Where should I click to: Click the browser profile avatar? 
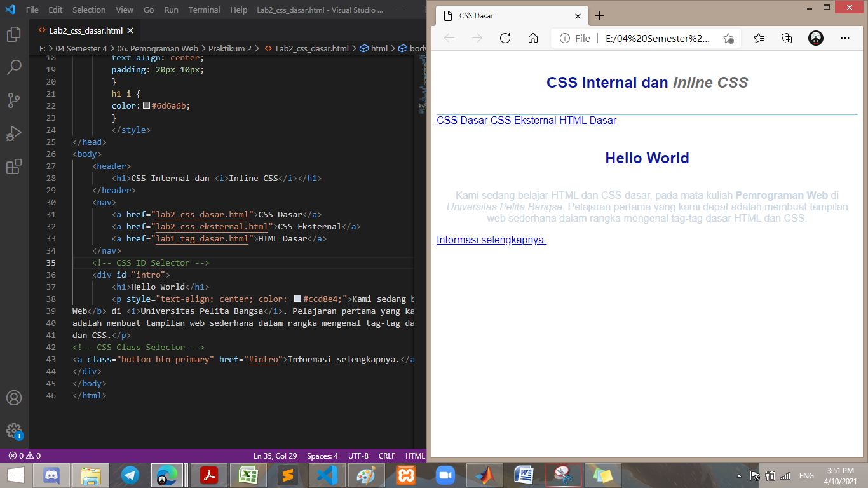click(816, 38)
